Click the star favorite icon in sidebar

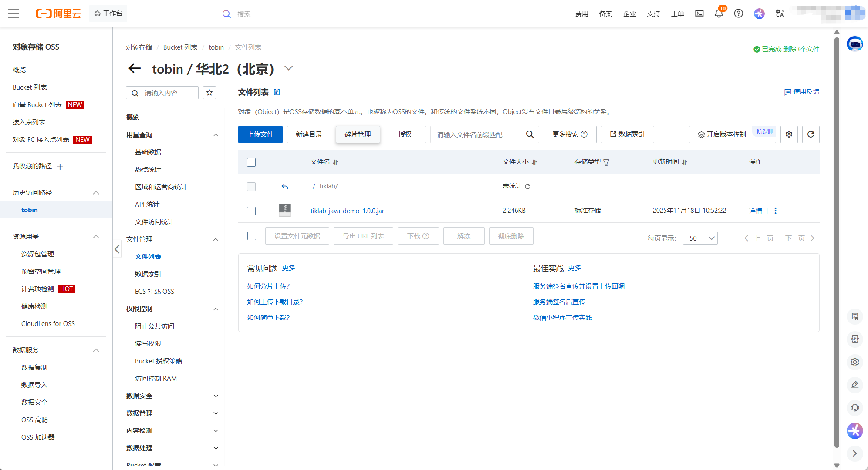pos(209,93)
